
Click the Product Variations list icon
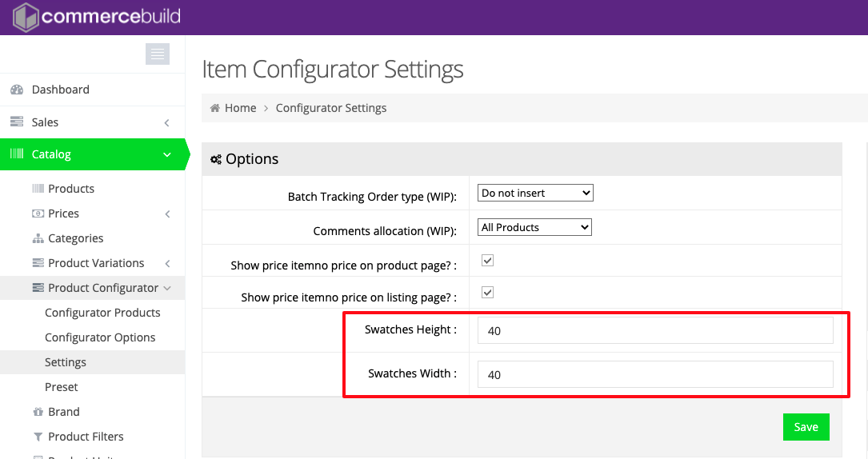pos(38,262)
